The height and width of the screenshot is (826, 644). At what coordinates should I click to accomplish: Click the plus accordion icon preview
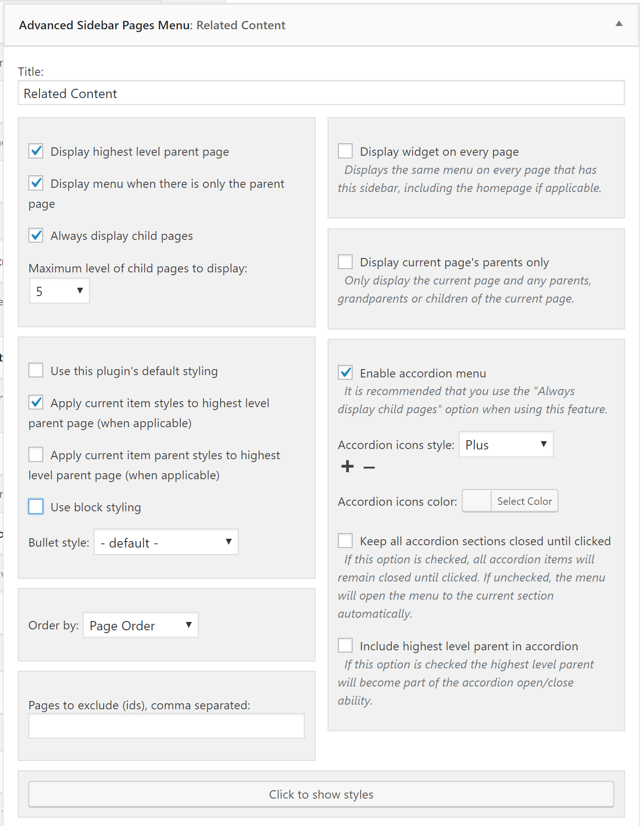click(x=347, y=466)
